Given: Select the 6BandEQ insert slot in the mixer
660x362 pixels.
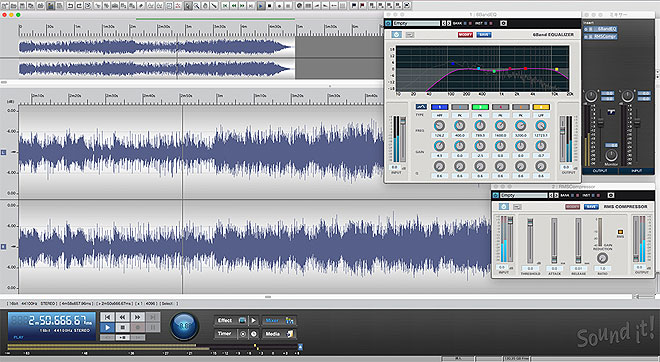Looking at the screenshot, I should tap(601, 29).
